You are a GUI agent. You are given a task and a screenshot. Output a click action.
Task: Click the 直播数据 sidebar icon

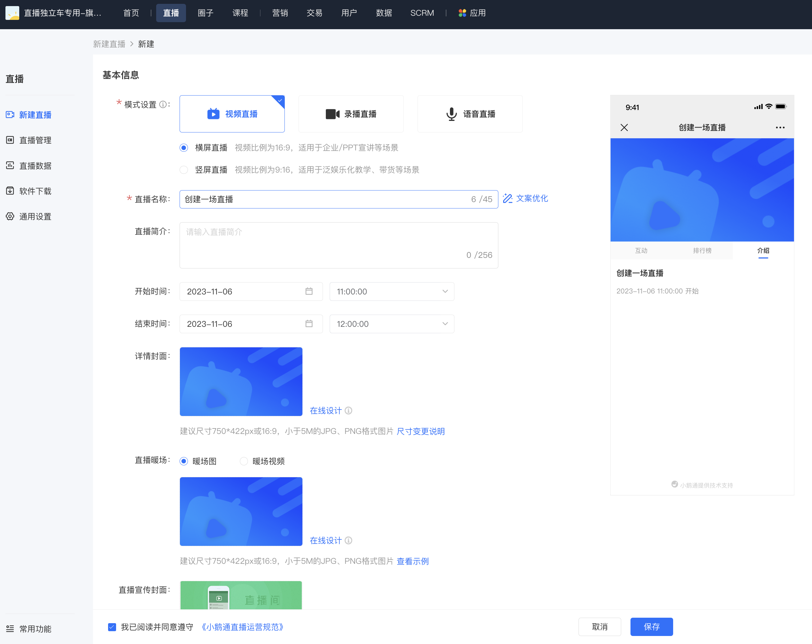[10, 165]
